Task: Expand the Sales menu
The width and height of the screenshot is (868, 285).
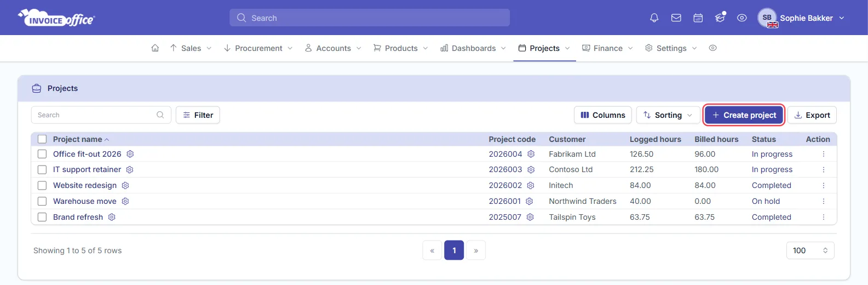Action: coord(191,48)
